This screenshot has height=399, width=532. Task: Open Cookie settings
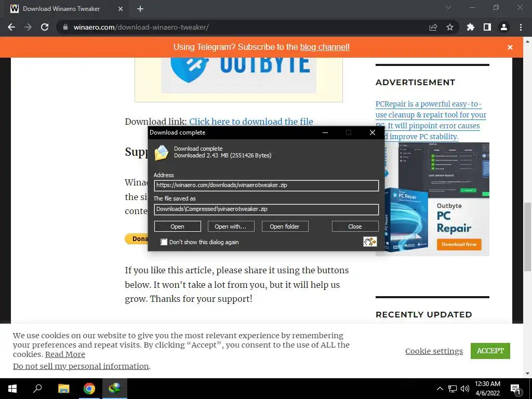(434, 351)
